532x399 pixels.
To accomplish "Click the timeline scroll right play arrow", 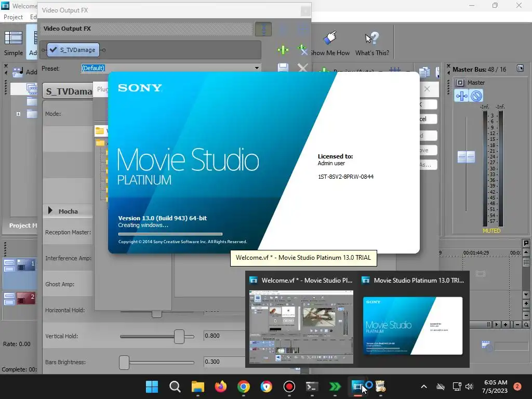I will (x=497, y=325).
